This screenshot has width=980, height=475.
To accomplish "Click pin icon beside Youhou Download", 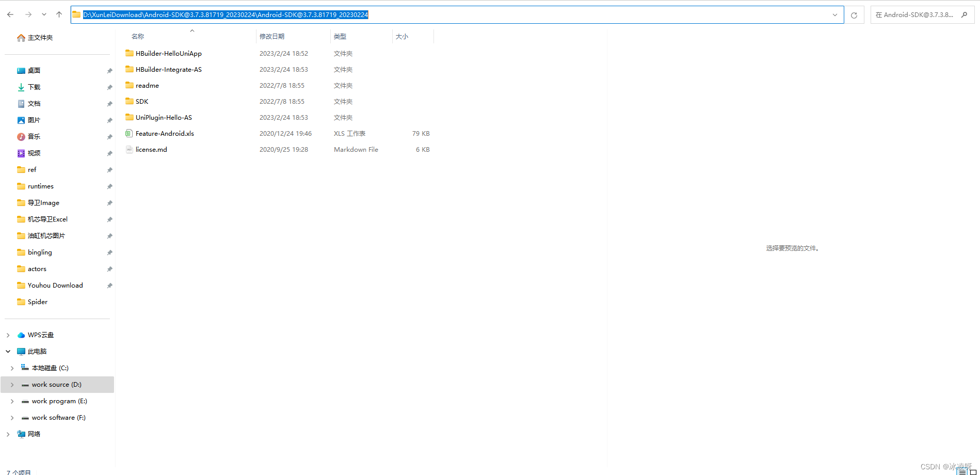I will tap(109, 286).
